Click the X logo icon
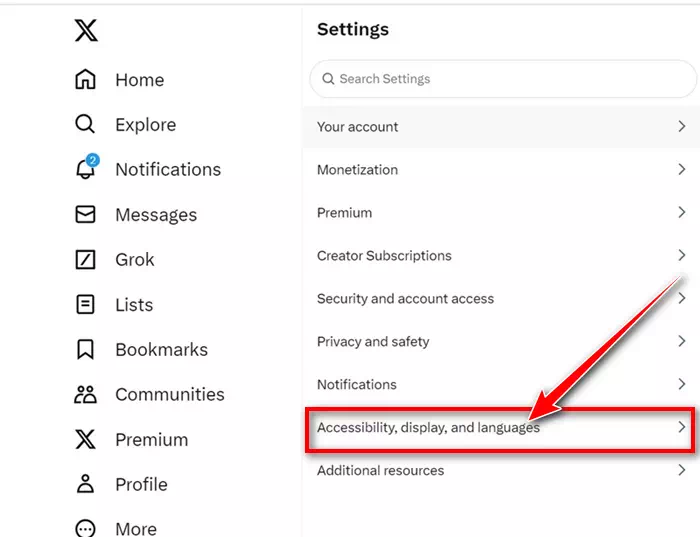This screenshot has width=700, height=537. (86, 30)
